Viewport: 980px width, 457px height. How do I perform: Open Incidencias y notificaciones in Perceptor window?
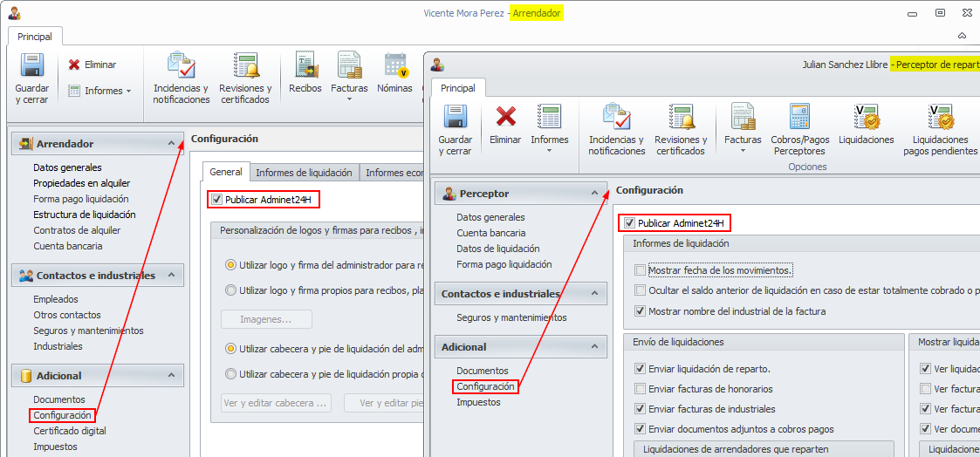tap(617, 131)
